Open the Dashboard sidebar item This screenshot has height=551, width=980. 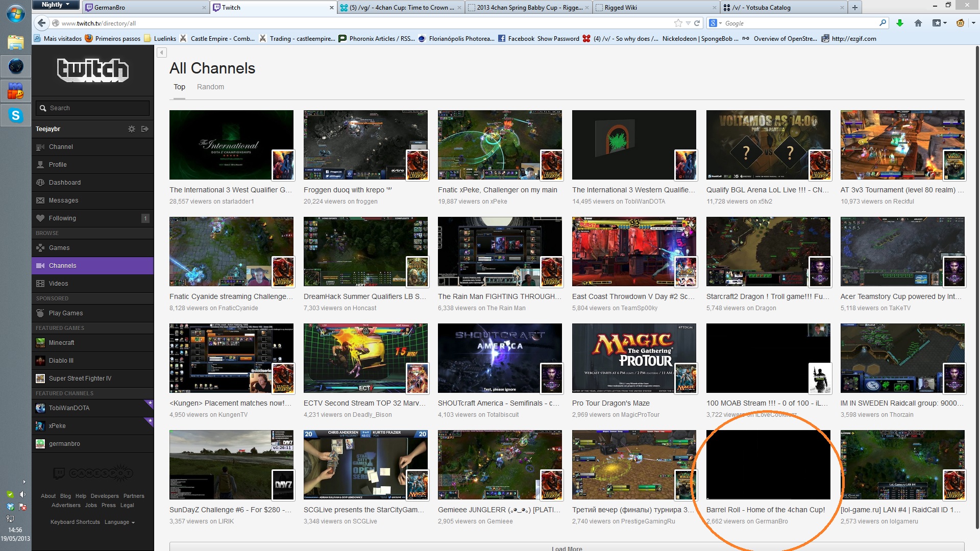coord(92,183)
